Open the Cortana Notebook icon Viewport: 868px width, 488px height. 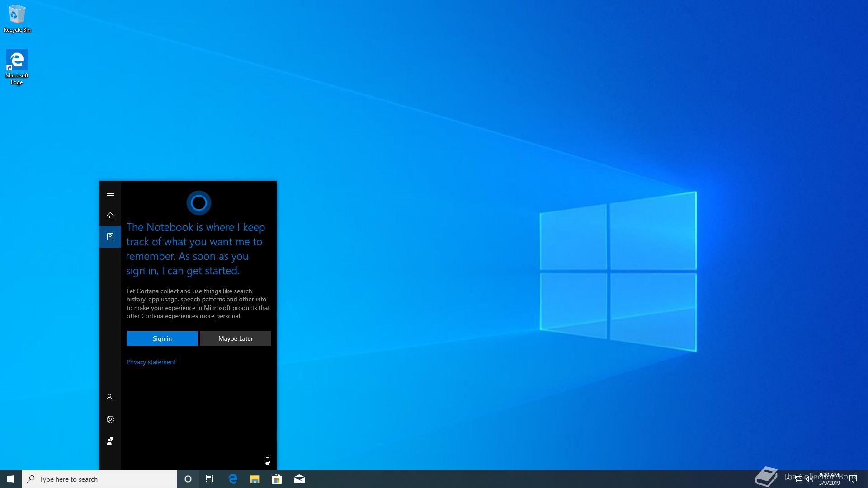click(110, 237)
